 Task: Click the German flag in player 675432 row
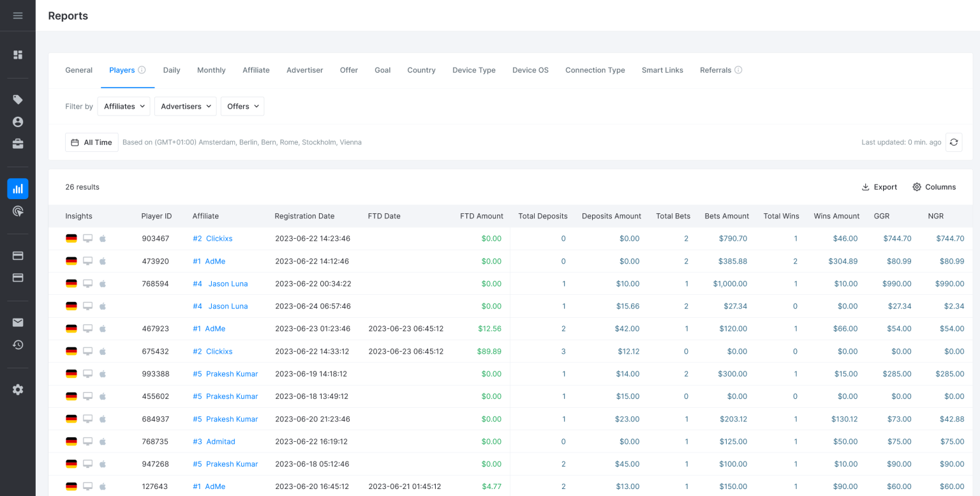coord(71,351)
